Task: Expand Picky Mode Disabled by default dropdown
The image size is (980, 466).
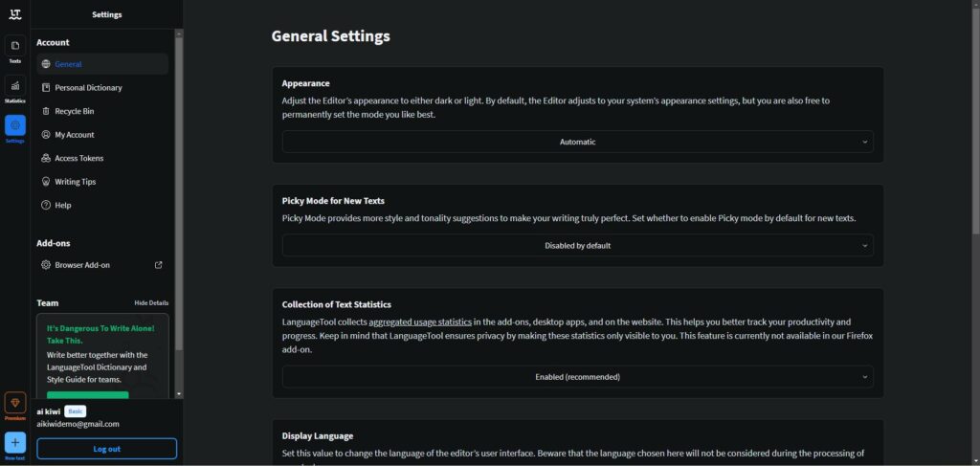Action: click(577, 246)
